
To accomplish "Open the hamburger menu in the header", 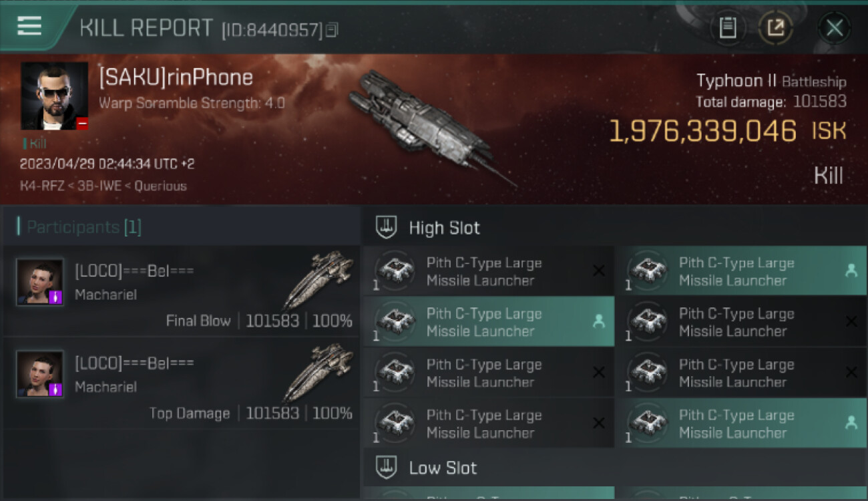I will 29,27.
